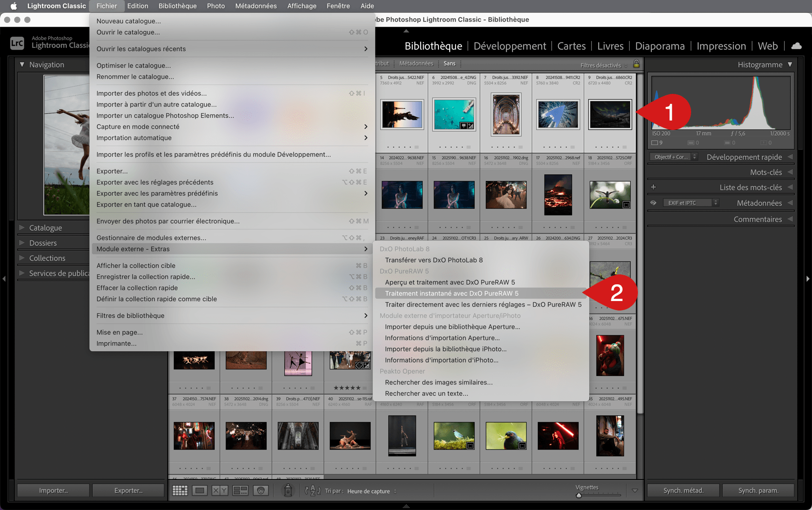Add keyword with plus icon
Screen dimensions: 812x510
(x=653, y=187)
